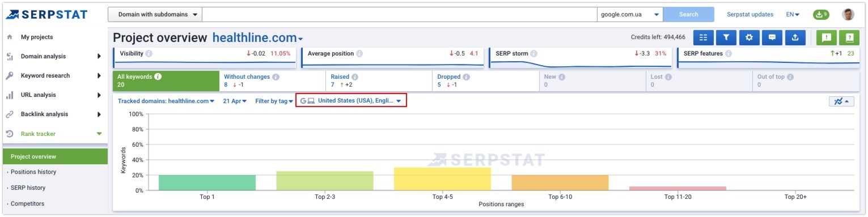The height and width of the screenshot is (217, 868).
Task: Select the Dropped keywords tab
Action: (486, 81)
